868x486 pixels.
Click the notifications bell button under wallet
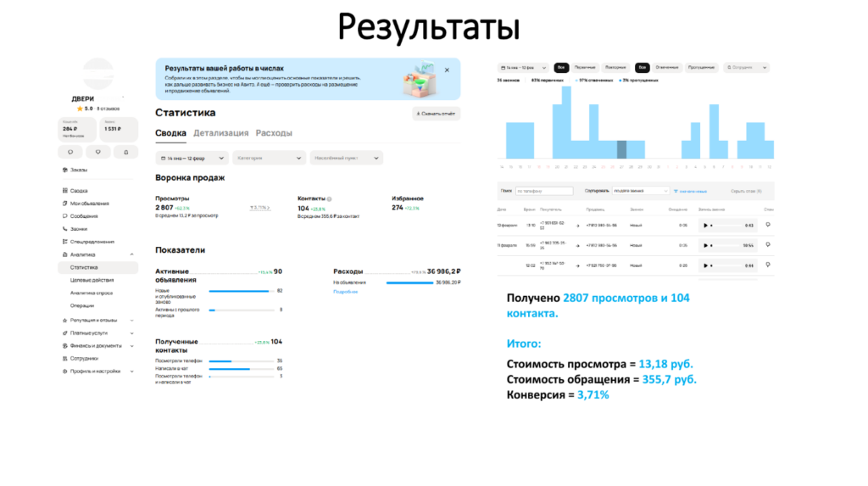click(x=125, y=152)
